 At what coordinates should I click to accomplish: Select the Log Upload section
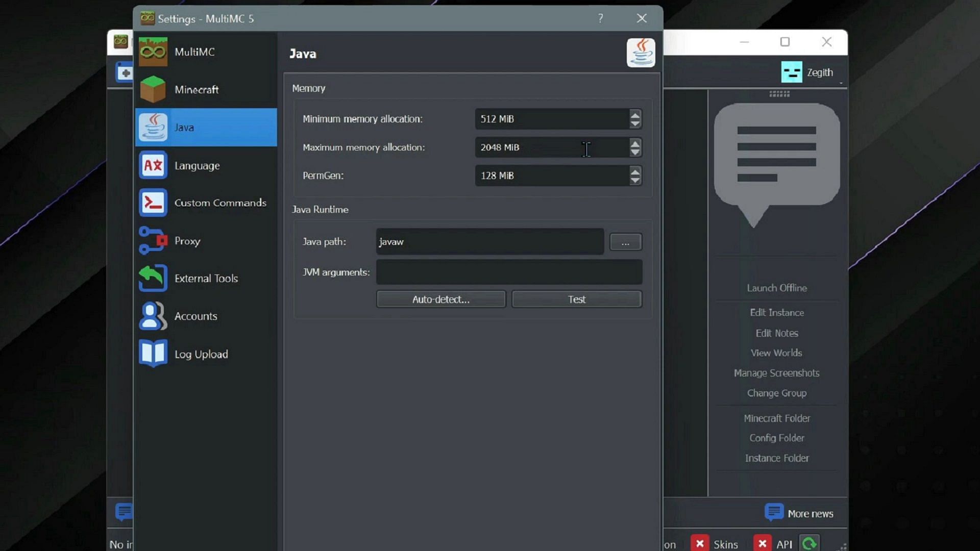pyautogui.click(x=201, y=354)
